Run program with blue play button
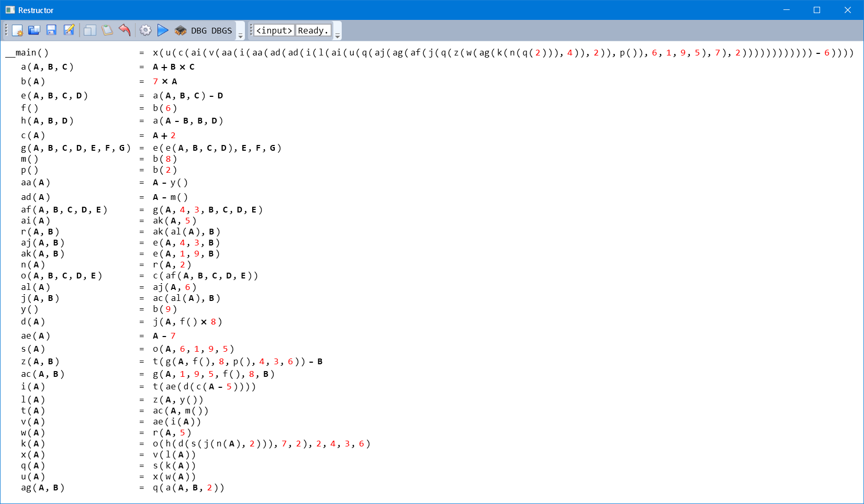 coord(163,30)
